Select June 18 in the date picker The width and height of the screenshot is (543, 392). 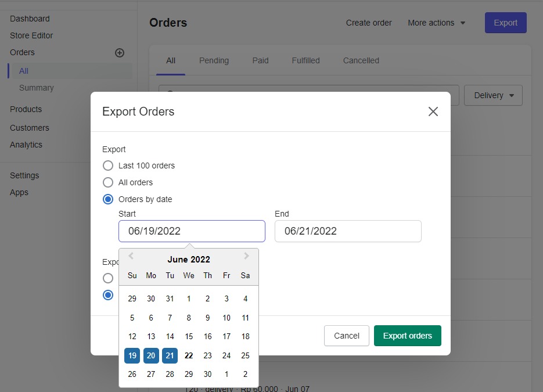(245, 337)
